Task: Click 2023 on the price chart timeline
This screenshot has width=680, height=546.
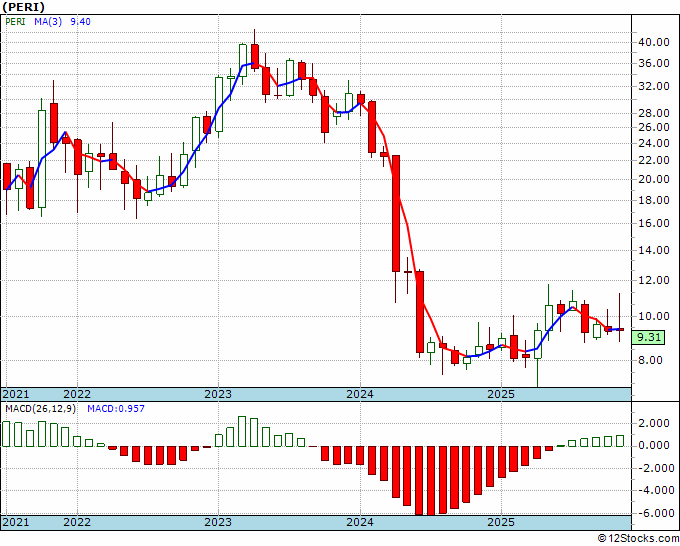Action: [218, 394]
